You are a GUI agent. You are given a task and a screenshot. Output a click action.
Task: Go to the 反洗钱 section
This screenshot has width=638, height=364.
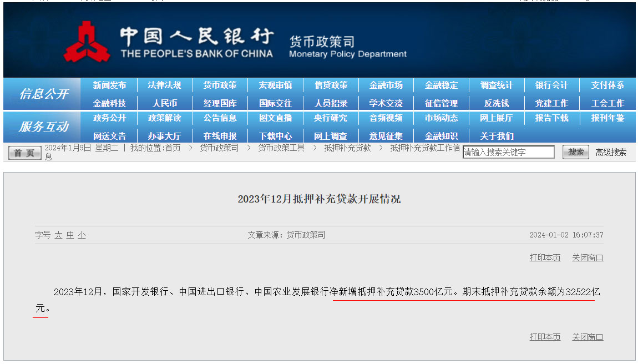pyautogui.click(x=497, y=103)
